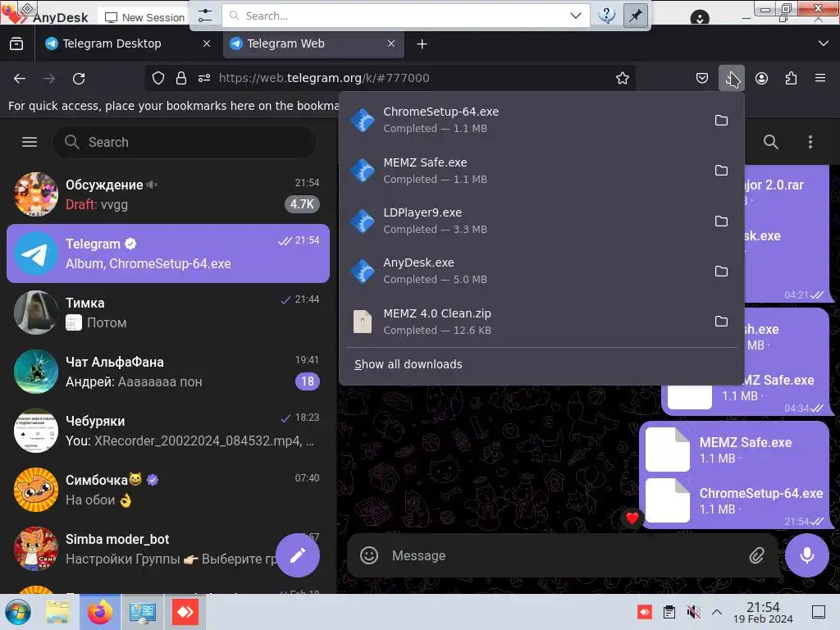840x630 pixels.
Task: Open the AnyDesk help question icon
Action: point(606,16)
